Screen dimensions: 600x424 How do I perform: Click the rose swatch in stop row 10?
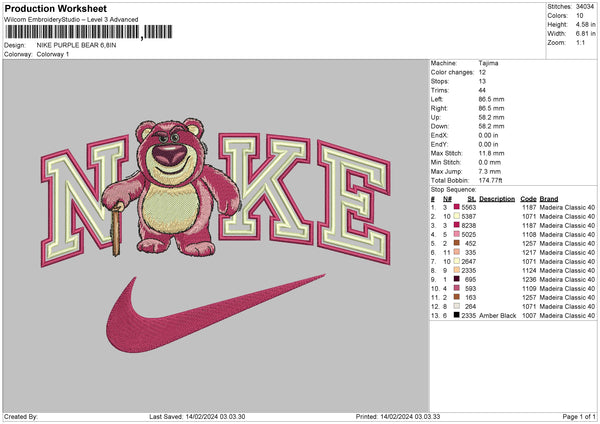[457, 288]
